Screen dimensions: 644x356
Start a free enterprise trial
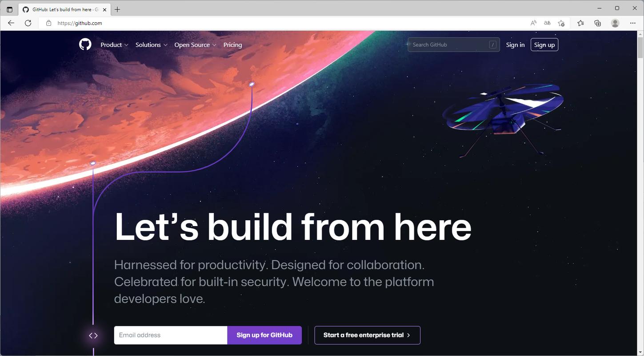pyautogui.click(x=367, y=335)
